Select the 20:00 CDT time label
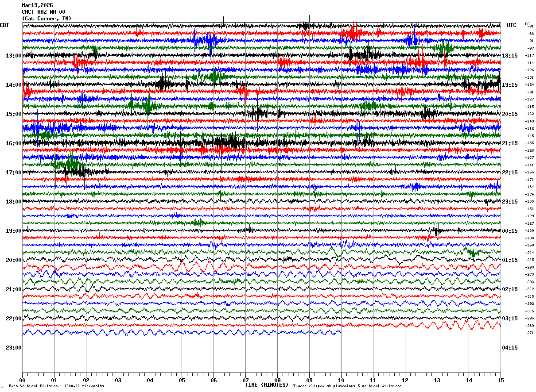The height and width of the screenshot is (392, 536). [x=13, y=260]
